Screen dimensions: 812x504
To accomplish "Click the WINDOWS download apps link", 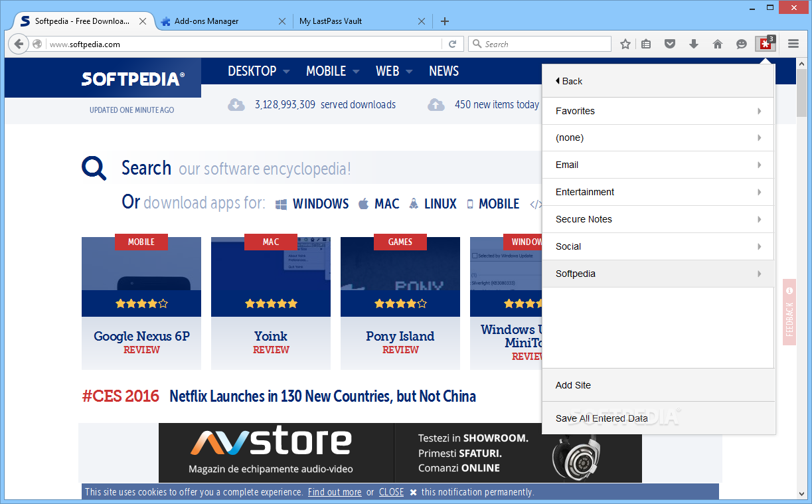I will coord(321,204).
